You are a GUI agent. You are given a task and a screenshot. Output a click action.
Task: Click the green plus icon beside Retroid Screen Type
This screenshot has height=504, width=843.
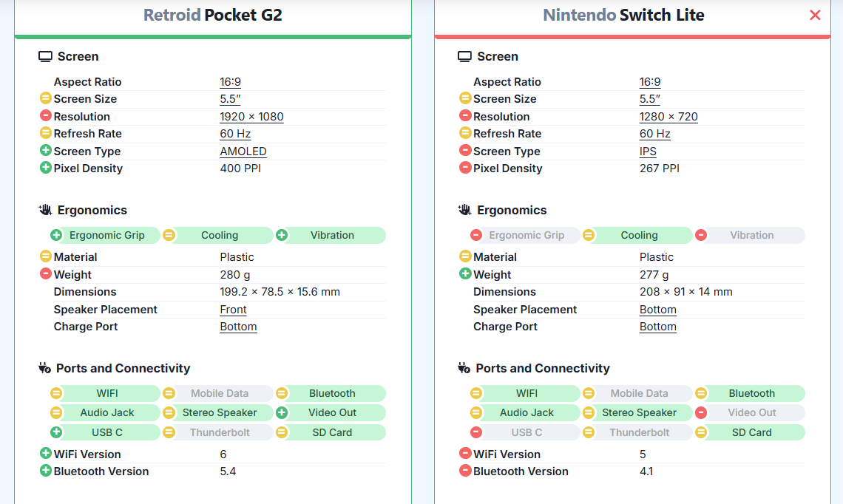45,151
